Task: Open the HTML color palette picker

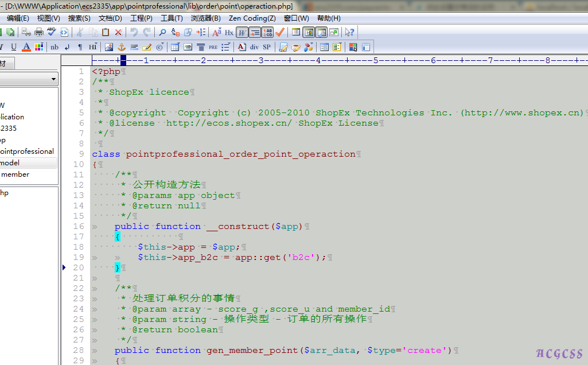Action: 39,47
